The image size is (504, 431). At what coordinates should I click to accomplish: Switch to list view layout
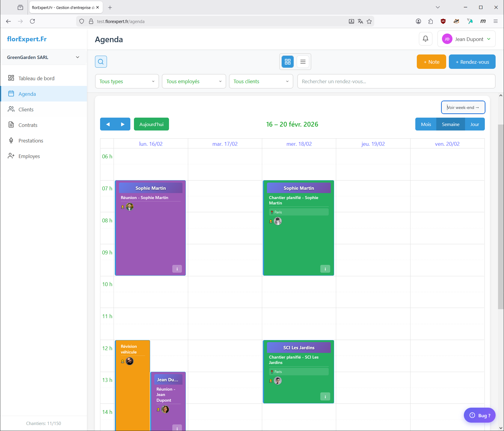(303, 62)
